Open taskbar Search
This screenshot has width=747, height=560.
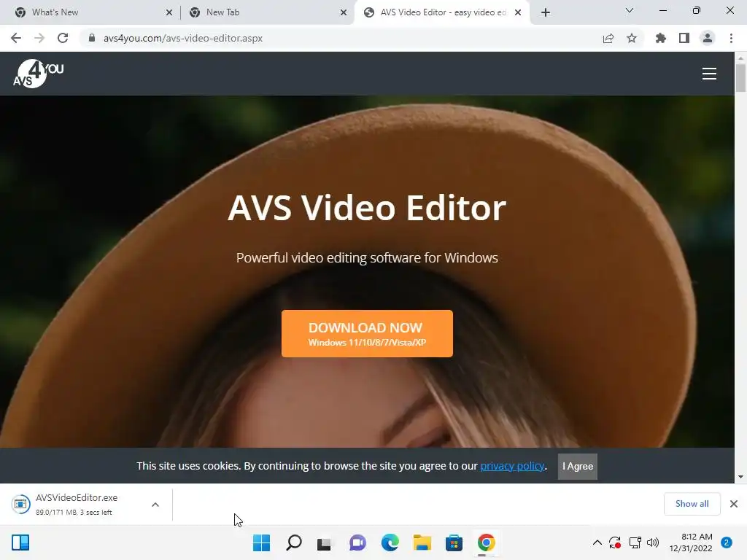coord(293,542)
